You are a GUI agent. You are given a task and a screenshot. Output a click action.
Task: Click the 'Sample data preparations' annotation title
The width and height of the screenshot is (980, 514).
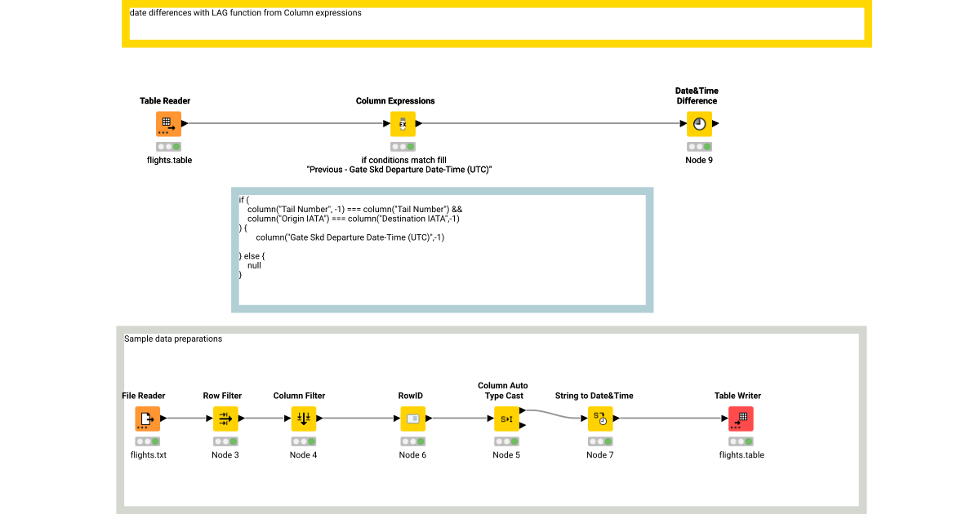pyautogui.click(x=173, y=339)
